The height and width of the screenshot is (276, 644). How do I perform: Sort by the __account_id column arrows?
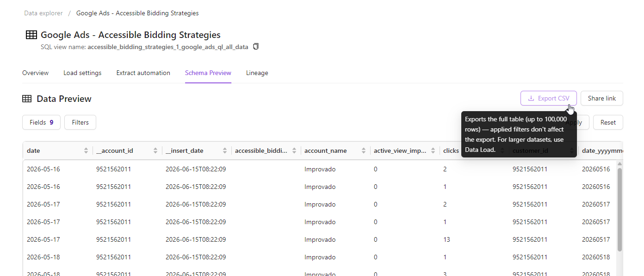click(x=155, y=151)
